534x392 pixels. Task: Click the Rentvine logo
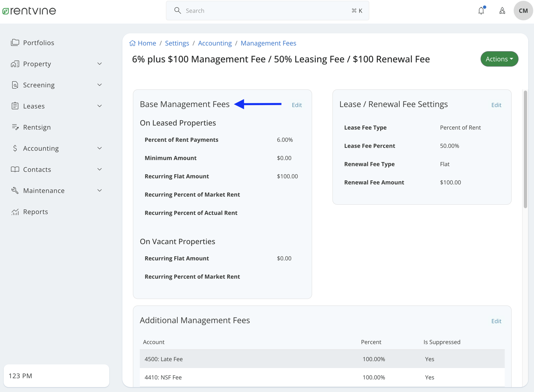tap(29, 11)
